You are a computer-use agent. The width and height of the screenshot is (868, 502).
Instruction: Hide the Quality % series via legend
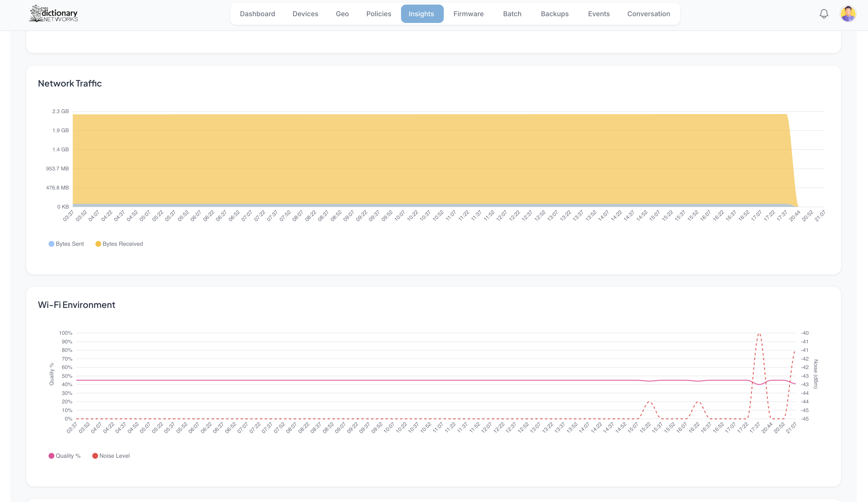[65, 456]
